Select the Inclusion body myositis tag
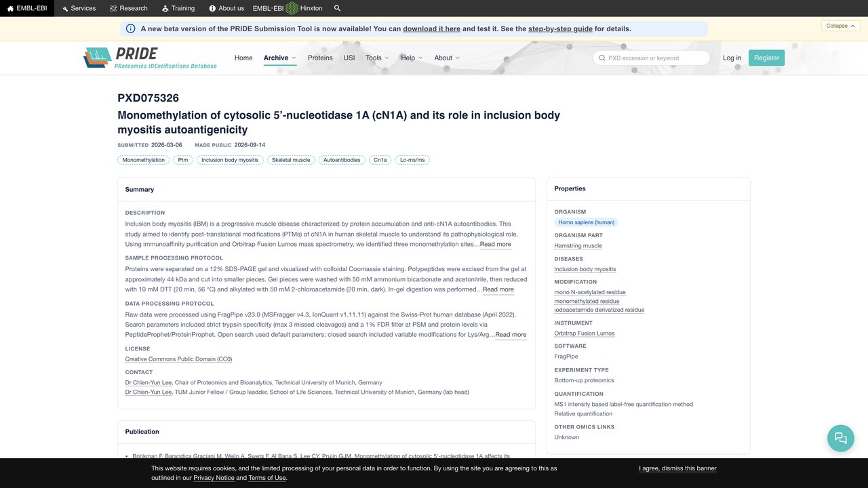 (x=230, y=160)
